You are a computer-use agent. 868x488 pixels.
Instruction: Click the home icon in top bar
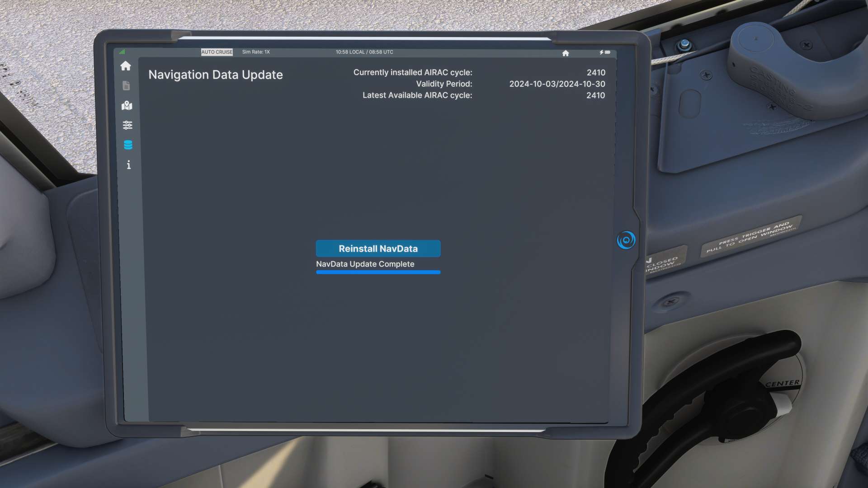pos(566,53)
